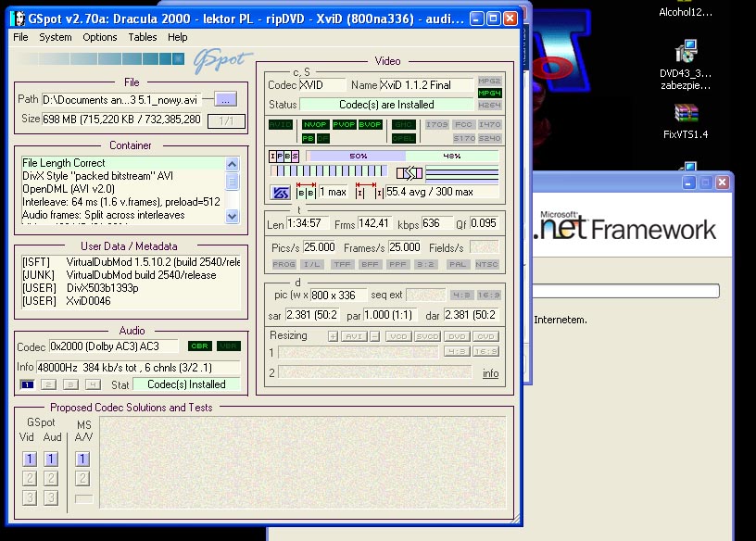Click the blue VGS analyze button icon
Viewport: 756px width, 541px height.
click(x=280, y=193)
